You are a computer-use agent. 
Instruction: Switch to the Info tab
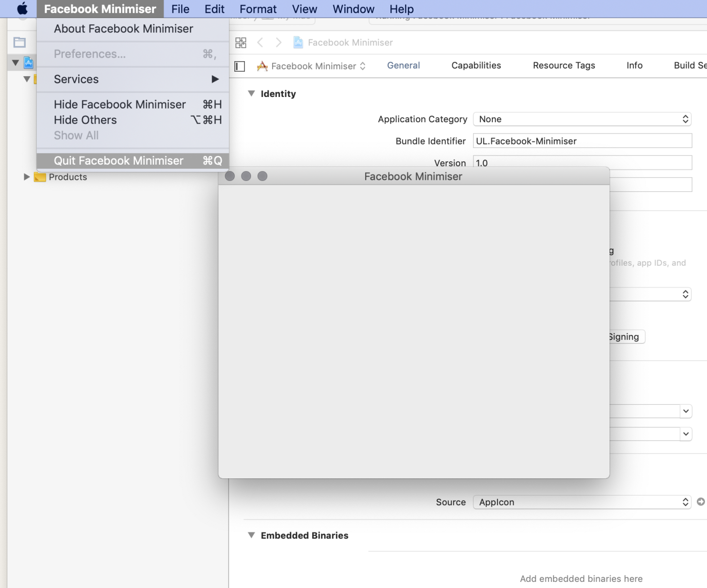click(634, 65)
